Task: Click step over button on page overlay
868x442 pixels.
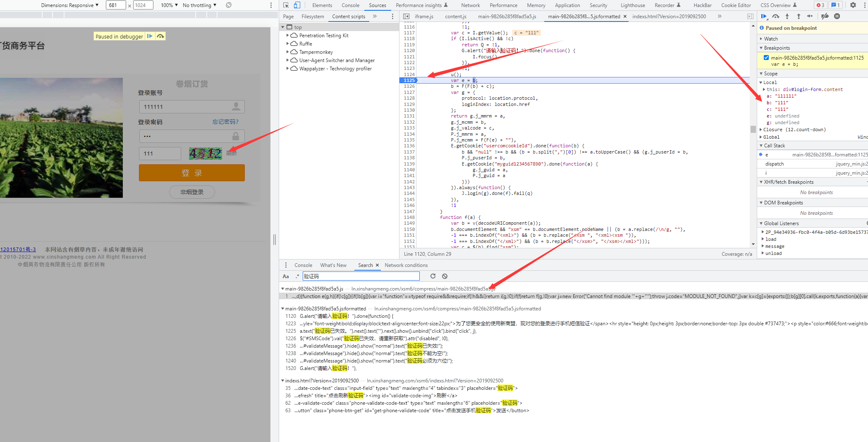Action: coord(160,36)
